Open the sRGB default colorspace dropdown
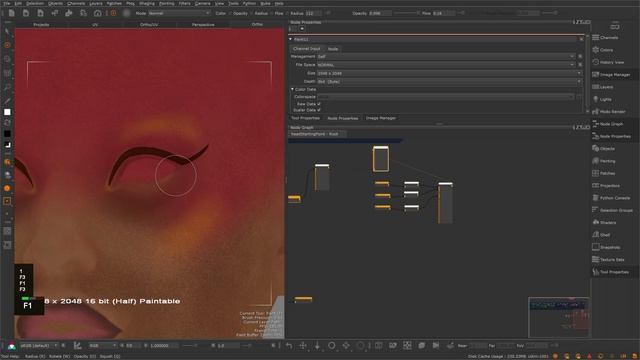 [38, 345]
